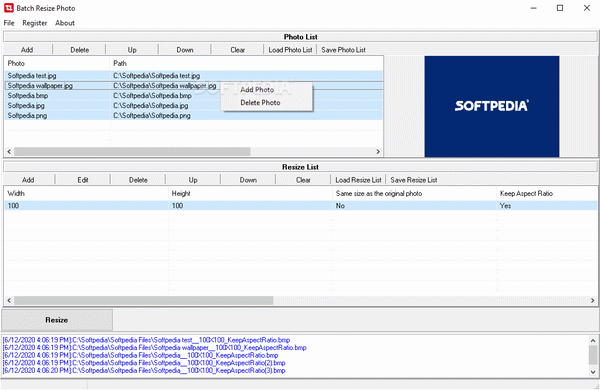This screenshot has width=600, height=390.
Task: Choose Add Photo from context menu
Action: [257, 90]
